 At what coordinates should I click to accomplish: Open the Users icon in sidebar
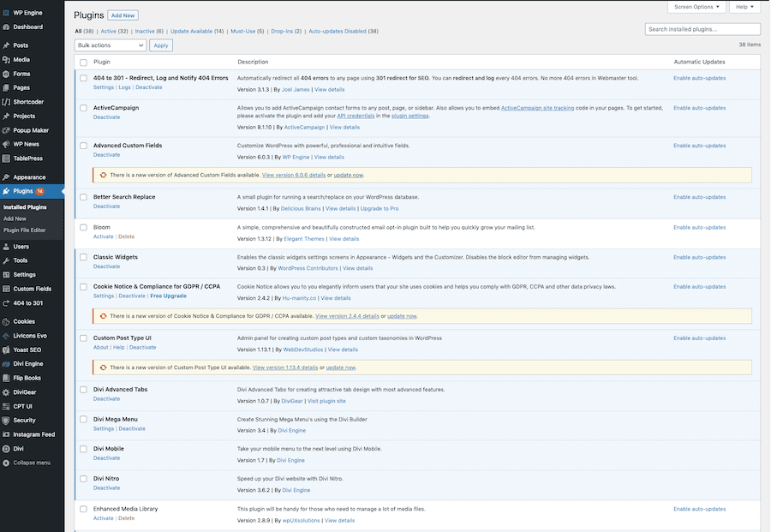pyautogui.click(x=6, y=247)
